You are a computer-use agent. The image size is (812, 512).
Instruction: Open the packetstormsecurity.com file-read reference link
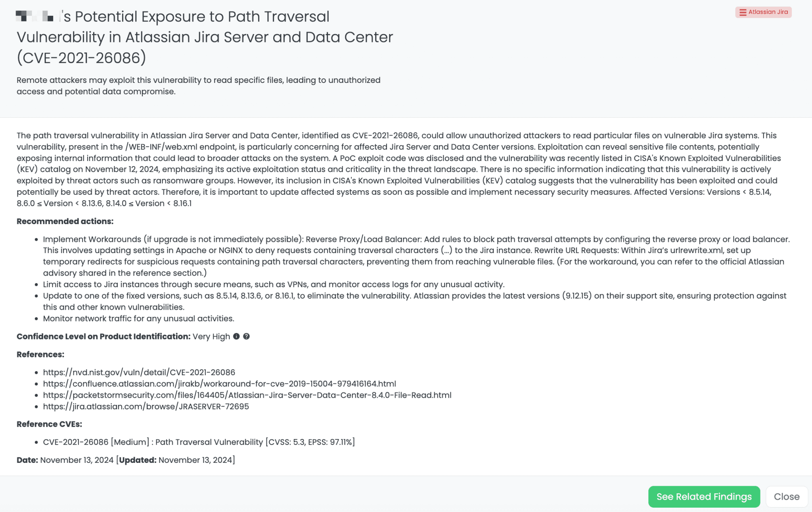(x=247, y=395)
